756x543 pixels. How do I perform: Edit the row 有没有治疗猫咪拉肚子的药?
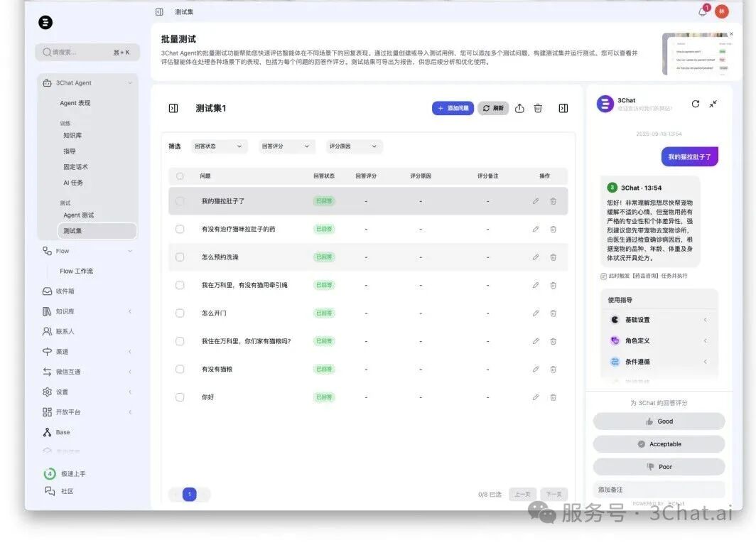(536, 229)
